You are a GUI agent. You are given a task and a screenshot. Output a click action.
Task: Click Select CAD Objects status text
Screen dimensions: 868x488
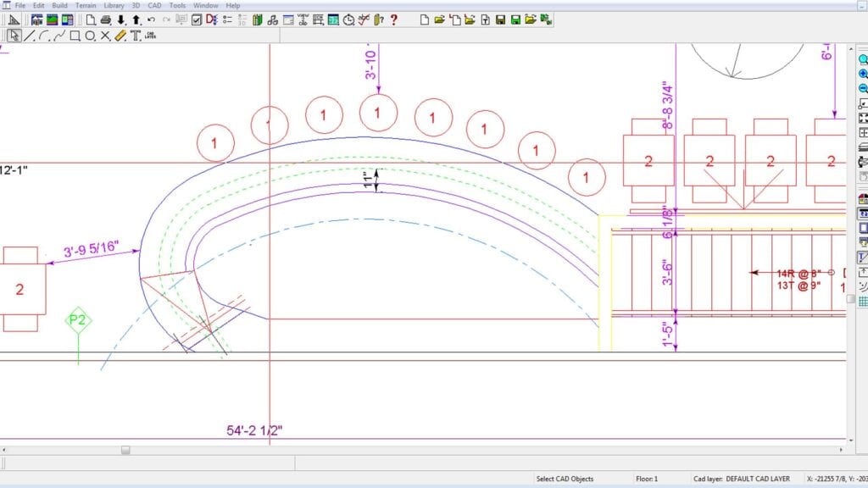(x=565, y=479)
